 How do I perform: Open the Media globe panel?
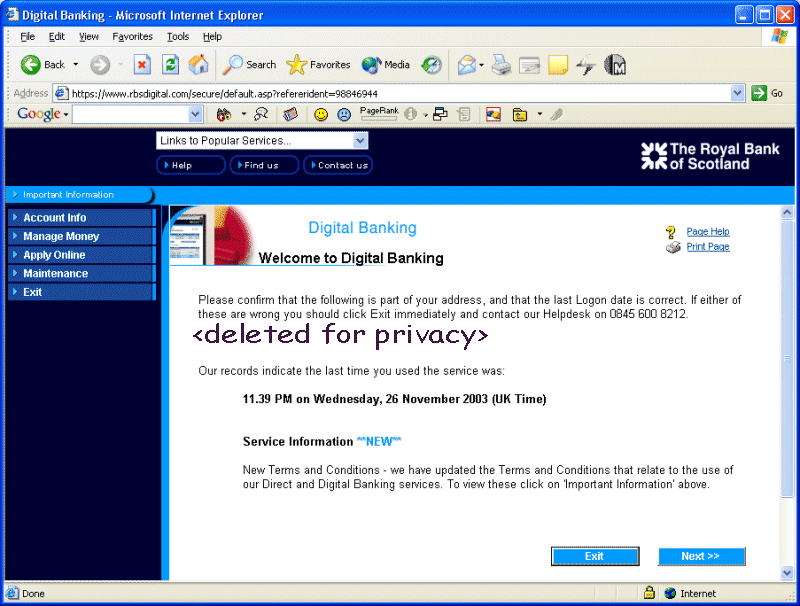tap(386, 65)
